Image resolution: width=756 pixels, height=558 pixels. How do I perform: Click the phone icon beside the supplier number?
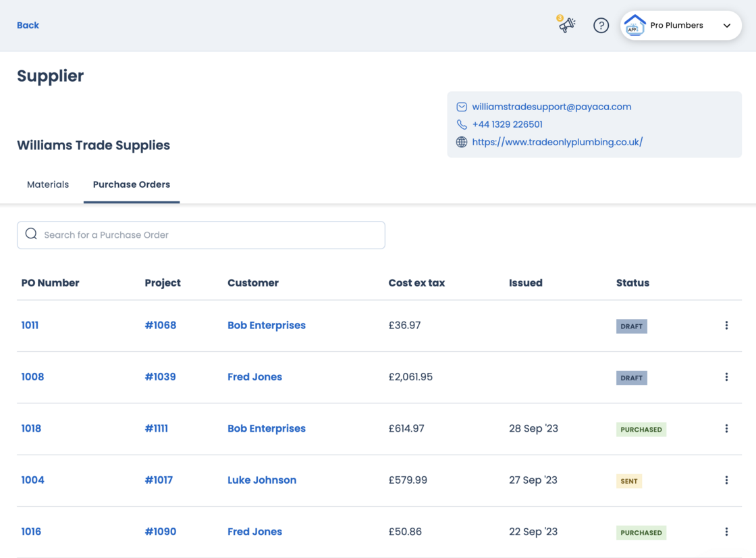tap(462, 124)
